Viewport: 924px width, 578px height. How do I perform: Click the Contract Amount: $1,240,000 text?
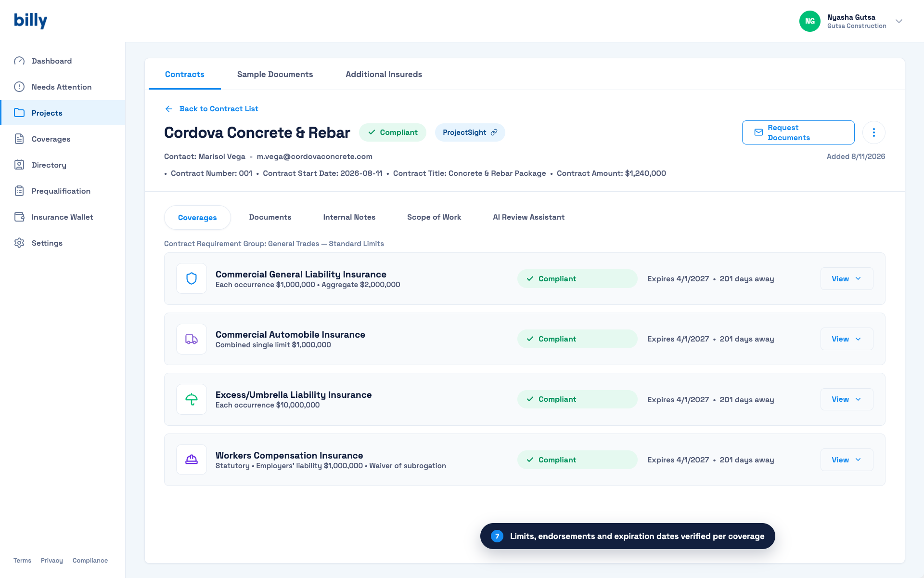tap(611, 173)
